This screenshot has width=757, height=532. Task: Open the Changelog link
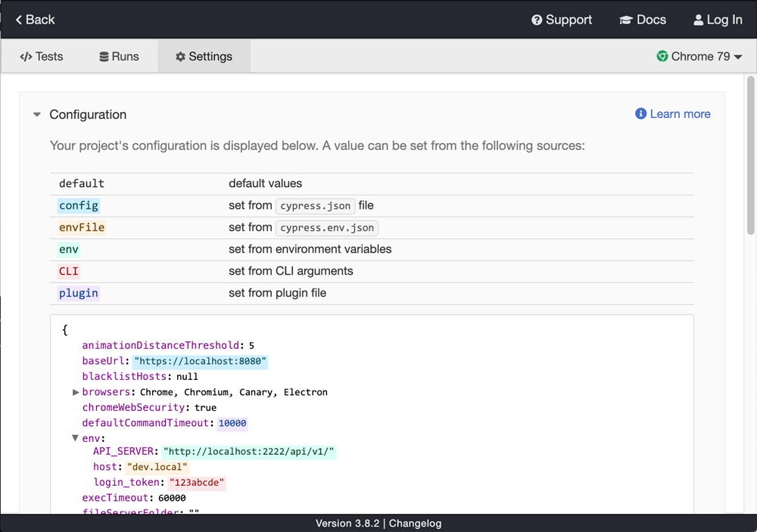click(x=415, y=522)
